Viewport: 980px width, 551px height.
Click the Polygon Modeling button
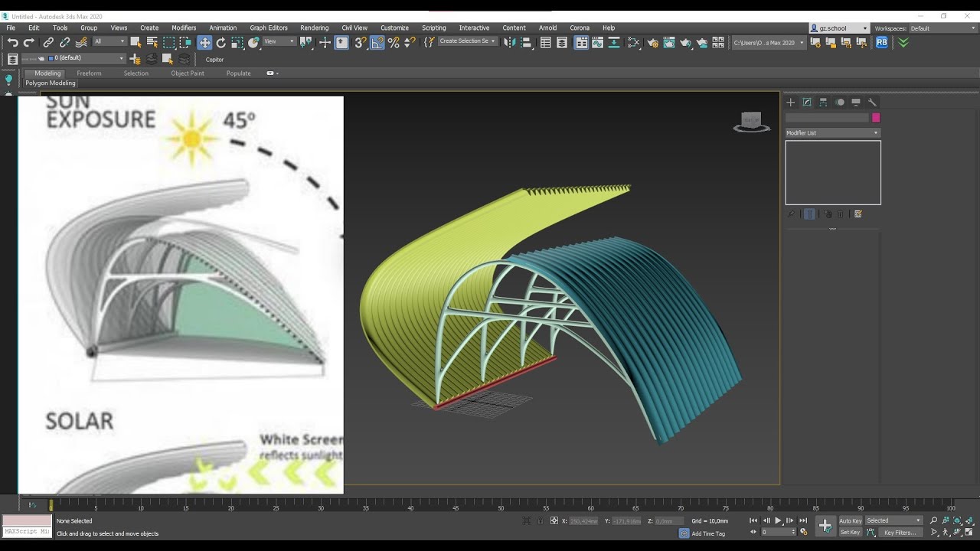click(51, 83)
